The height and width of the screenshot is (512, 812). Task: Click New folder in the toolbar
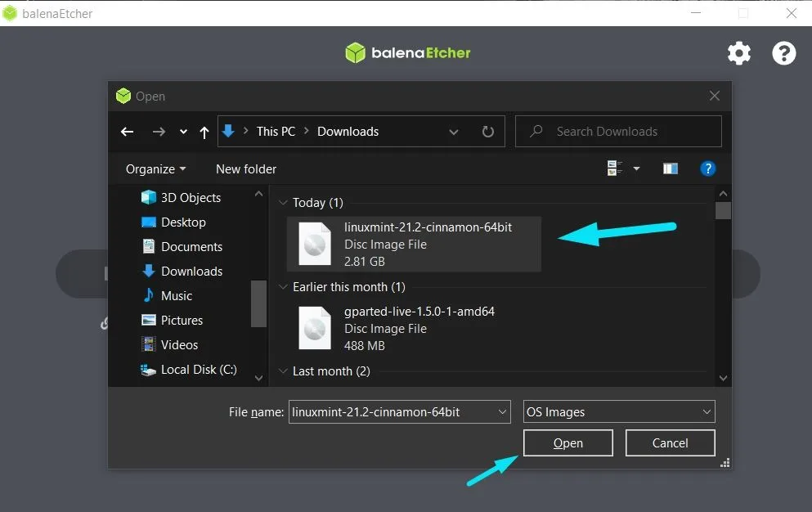[246, 169]
